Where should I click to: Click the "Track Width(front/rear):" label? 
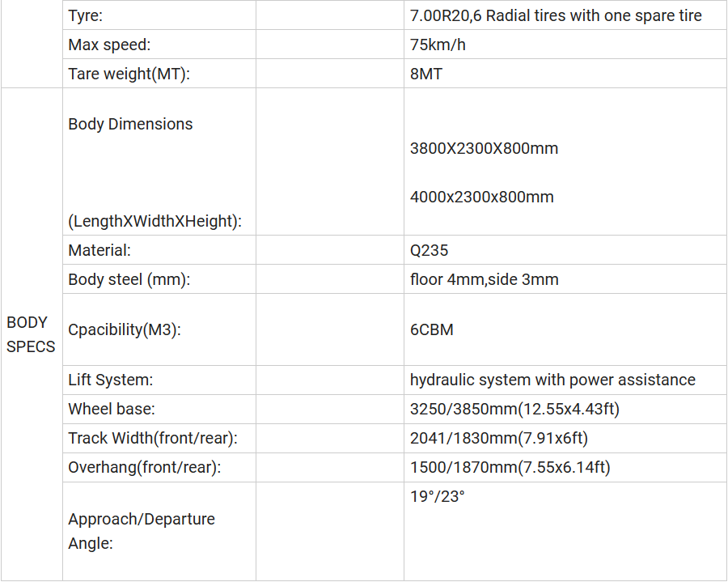click(152, 439)
